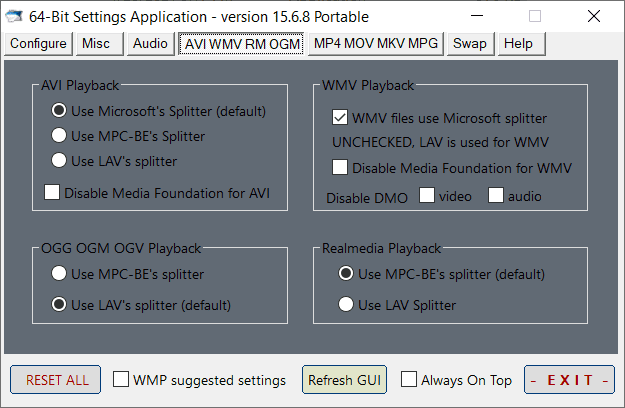The width and height of the screenshot is (625, 408).
Task: Choose Use LAV Splitter for Realmedia
Action: (x=346, y=304)
